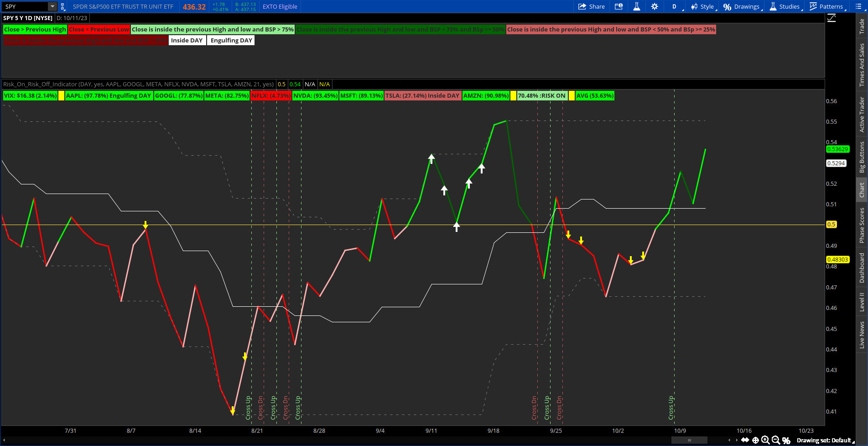Viewport: 868px width, 446px height.
Task: Toggle the Close > Previous High legend chip
Action: (35, 29)
